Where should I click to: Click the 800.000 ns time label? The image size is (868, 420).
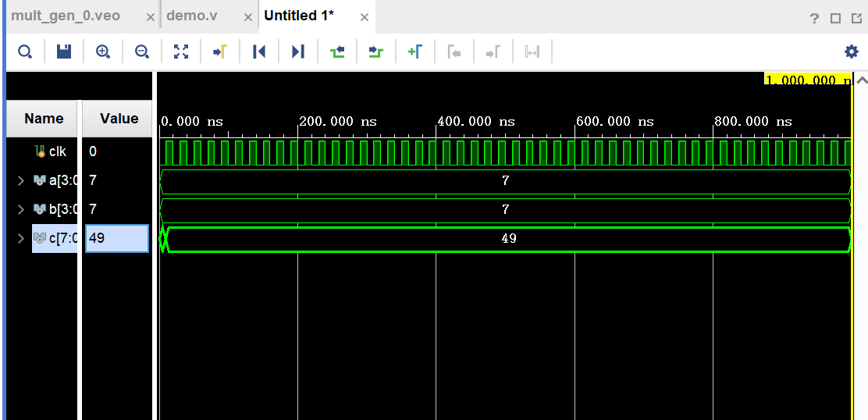[x=753, y=122]
